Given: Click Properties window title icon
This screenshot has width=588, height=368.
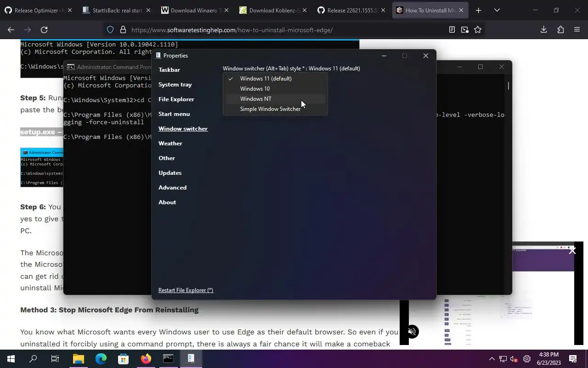Looking at the screenshot, I should point(158,55).
